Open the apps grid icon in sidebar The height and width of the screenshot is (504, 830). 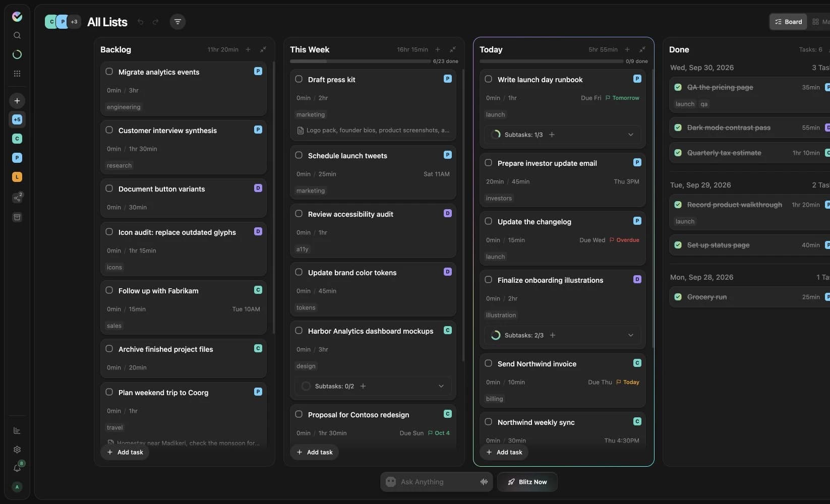click(17, 74)
